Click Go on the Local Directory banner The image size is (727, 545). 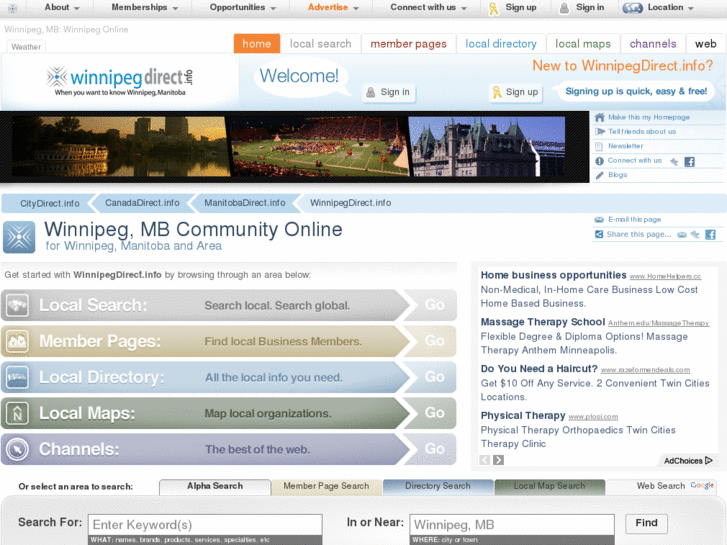click(434, 377)
